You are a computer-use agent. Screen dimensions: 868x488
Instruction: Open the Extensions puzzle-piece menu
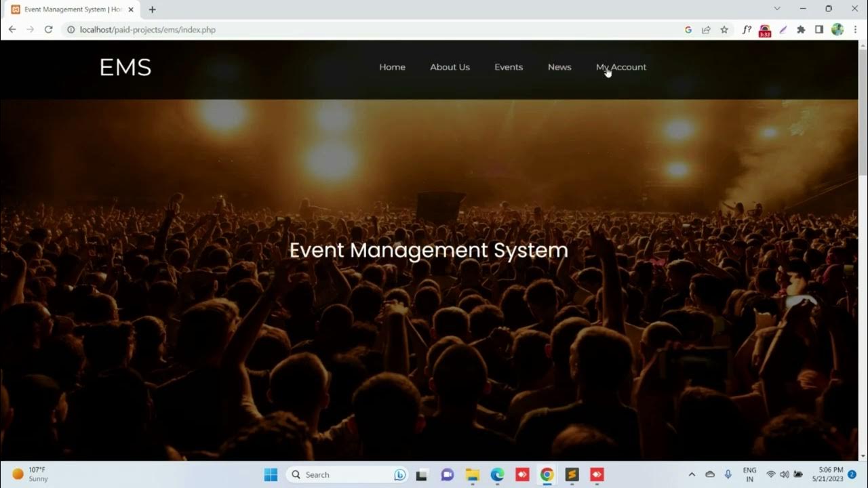pyautogui.click(x=801, y=30)
